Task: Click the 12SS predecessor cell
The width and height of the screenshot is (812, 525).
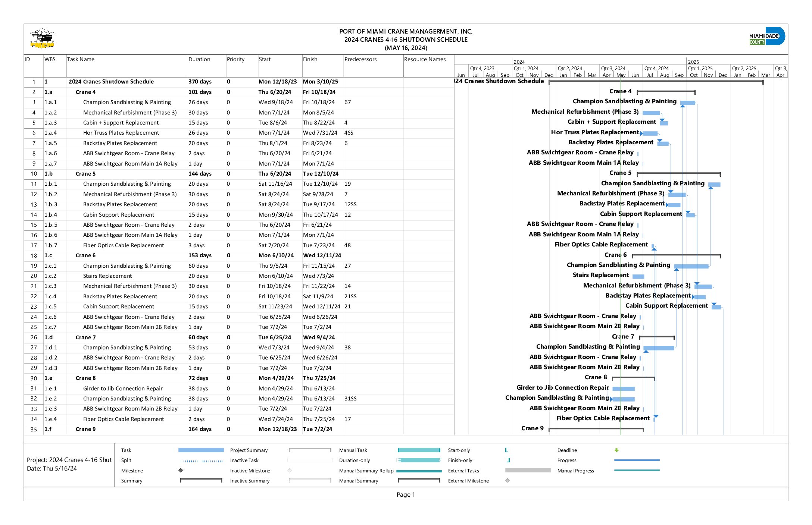Action: click(350, 204)
